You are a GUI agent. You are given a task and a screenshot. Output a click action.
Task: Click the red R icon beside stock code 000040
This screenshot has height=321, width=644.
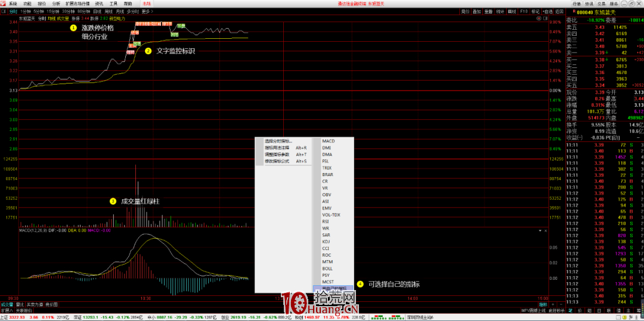pos(574,11)
